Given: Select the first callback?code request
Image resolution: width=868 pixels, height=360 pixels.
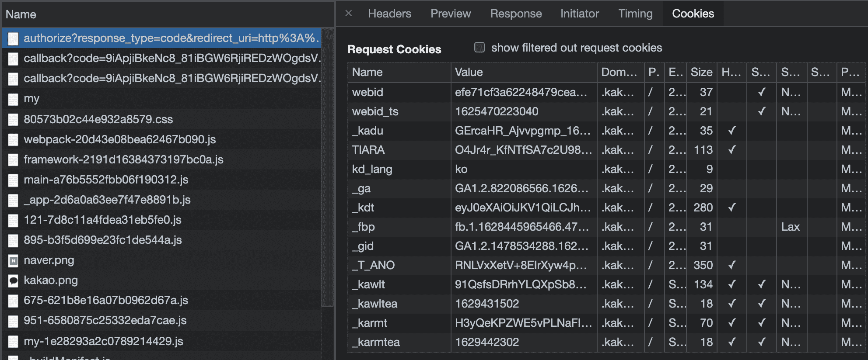Looking at the screenshot, I should tap(171, 58).
